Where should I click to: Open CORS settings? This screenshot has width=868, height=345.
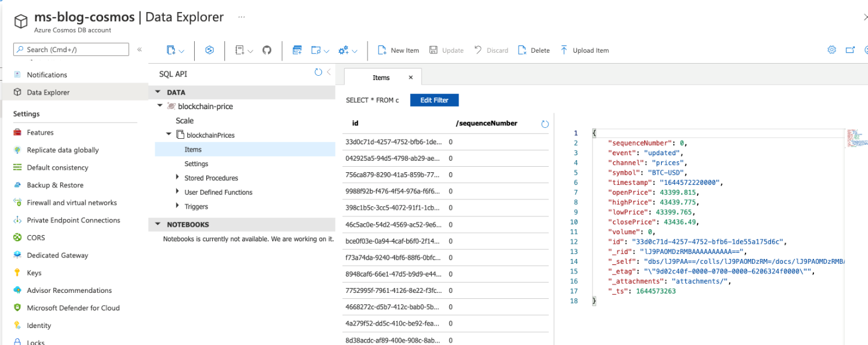[36, 238]
